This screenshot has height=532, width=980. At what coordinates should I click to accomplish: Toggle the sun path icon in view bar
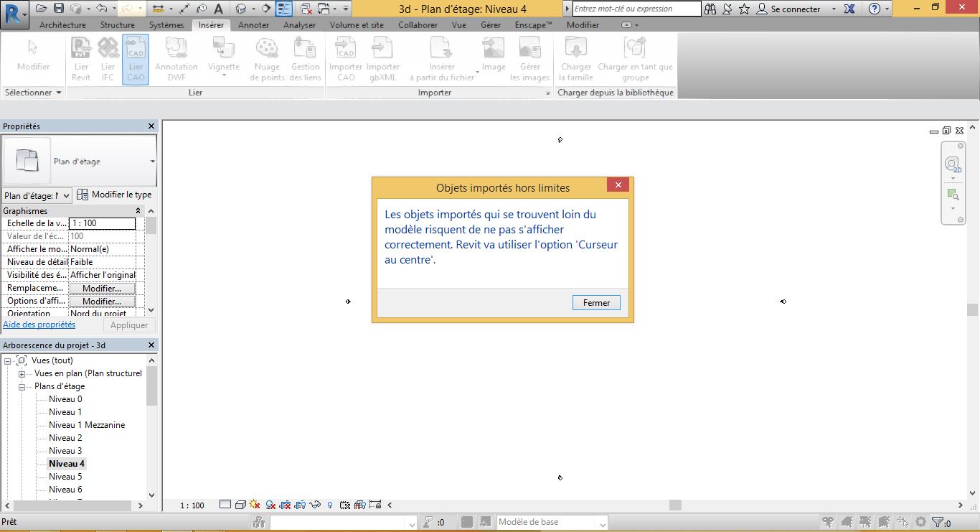point(255,505)
